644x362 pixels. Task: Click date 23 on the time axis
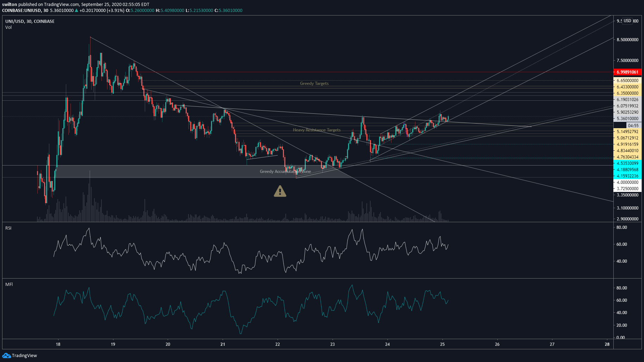pos(333,344)
